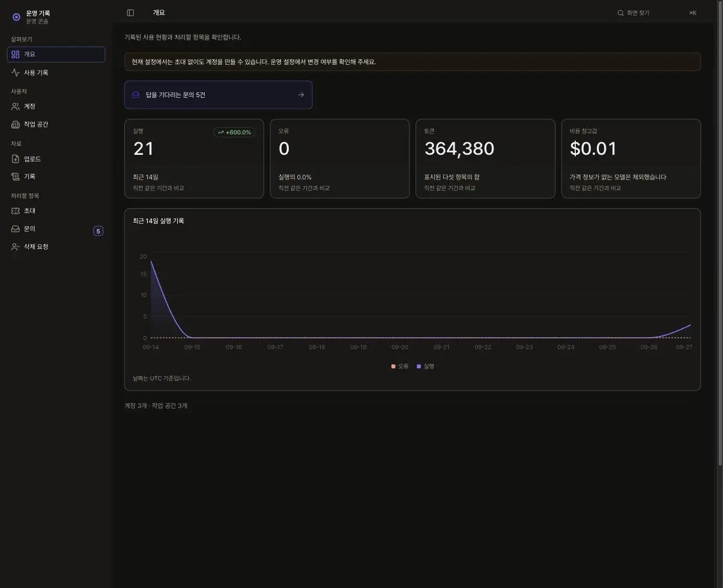Open 답을 기다리는 문의 5건 banner
723x588 pixels.
(218, 95)
